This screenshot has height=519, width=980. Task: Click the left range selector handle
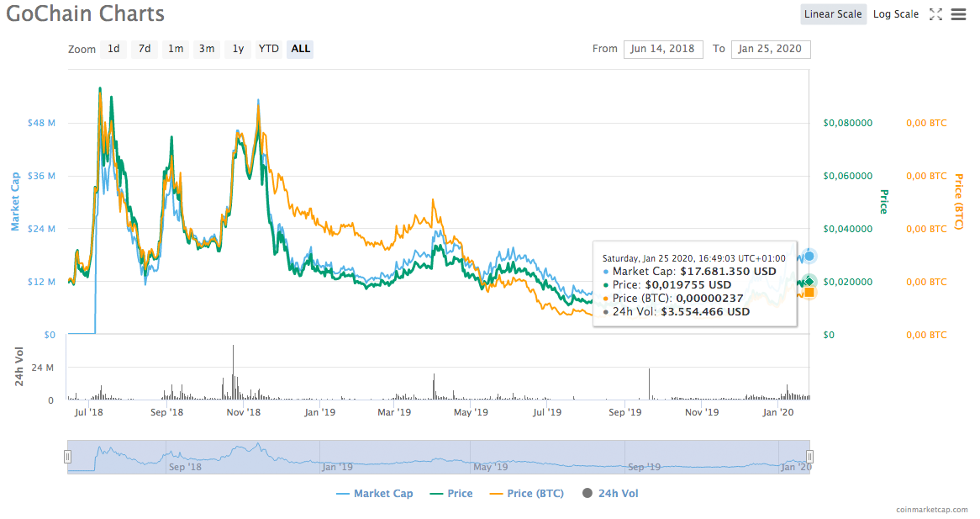[67, 456]
